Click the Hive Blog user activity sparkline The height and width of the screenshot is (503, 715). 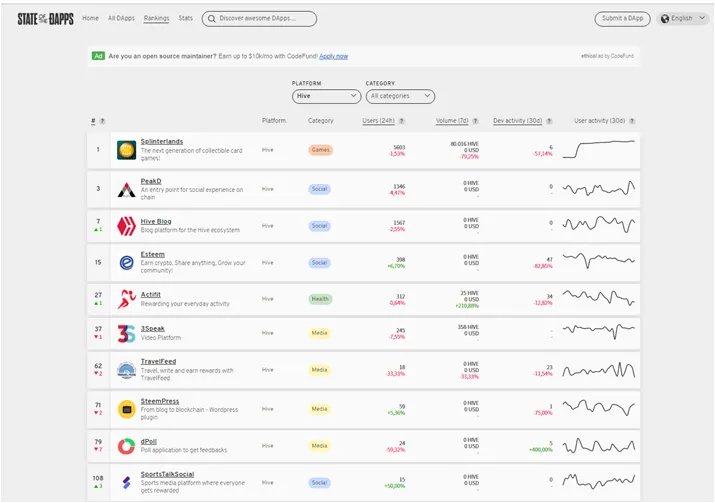click(599, 224)
